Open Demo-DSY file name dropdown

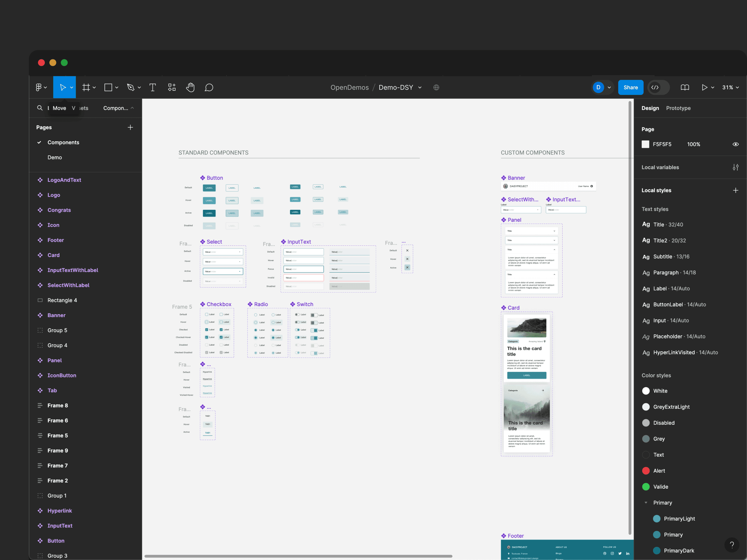pos(420,87)
